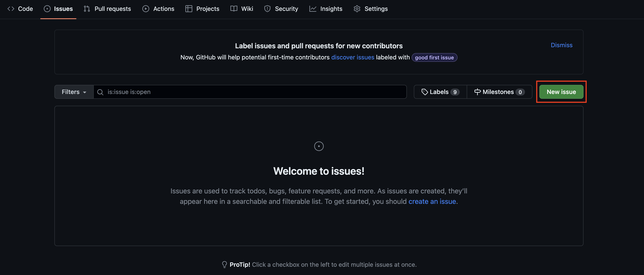Click the Code angle-brackets icon

click(11, 9)
